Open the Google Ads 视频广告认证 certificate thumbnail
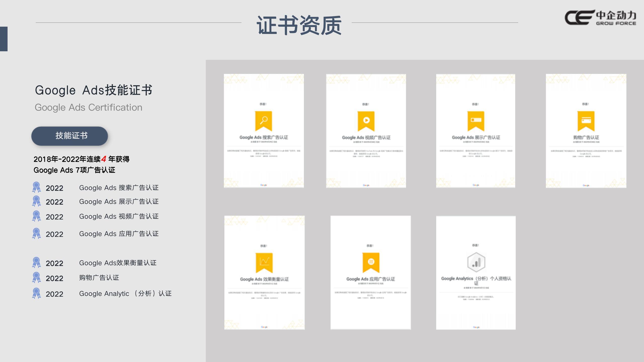644x362 pixels. click(x=366, y=131)
